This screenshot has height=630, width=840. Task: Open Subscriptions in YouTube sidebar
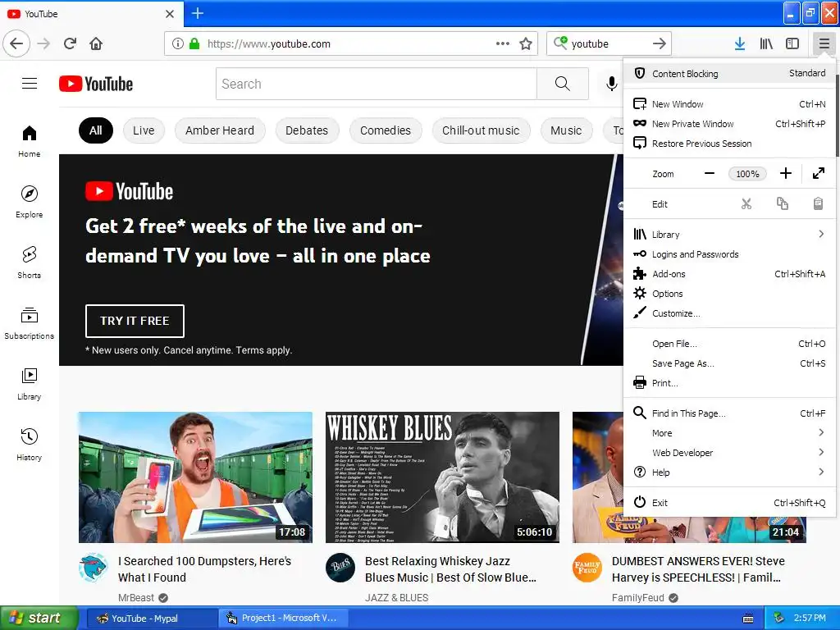pos(30,323)
